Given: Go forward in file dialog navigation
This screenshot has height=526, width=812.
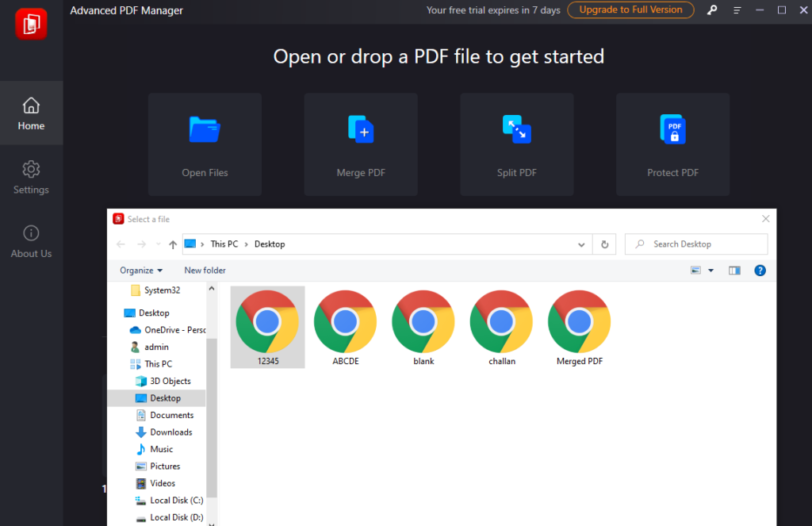Looking at the screenshot, I should (141, 244).
